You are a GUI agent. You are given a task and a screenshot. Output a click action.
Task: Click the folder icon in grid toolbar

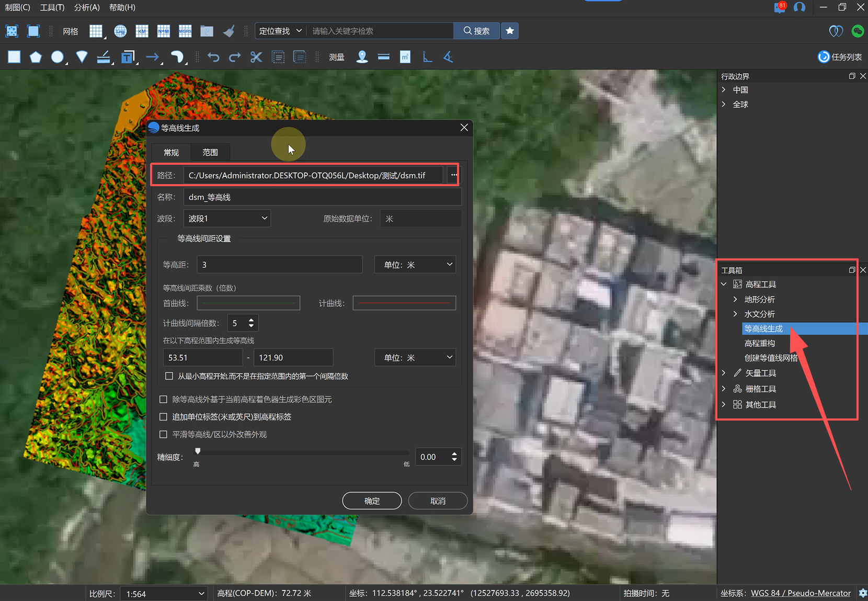tap(207, 31)
